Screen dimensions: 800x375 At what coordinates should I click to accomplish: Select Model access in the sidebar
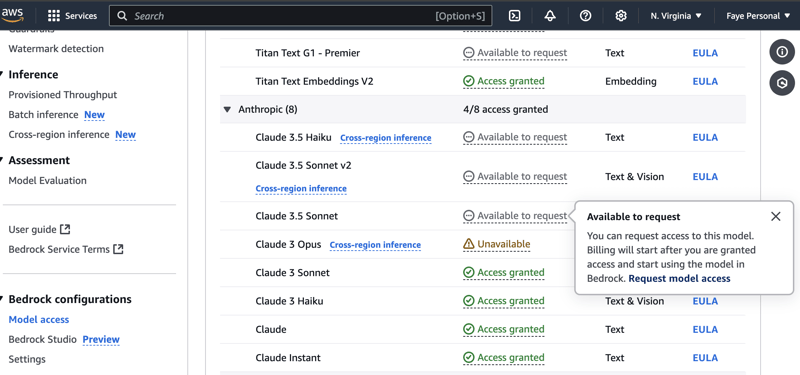(39, 319)
